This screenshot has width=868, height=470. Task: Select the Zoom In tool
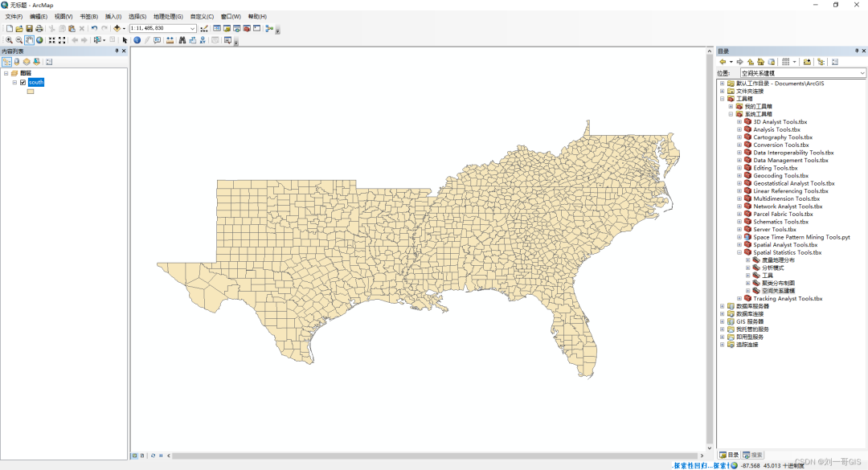(9, 40)
